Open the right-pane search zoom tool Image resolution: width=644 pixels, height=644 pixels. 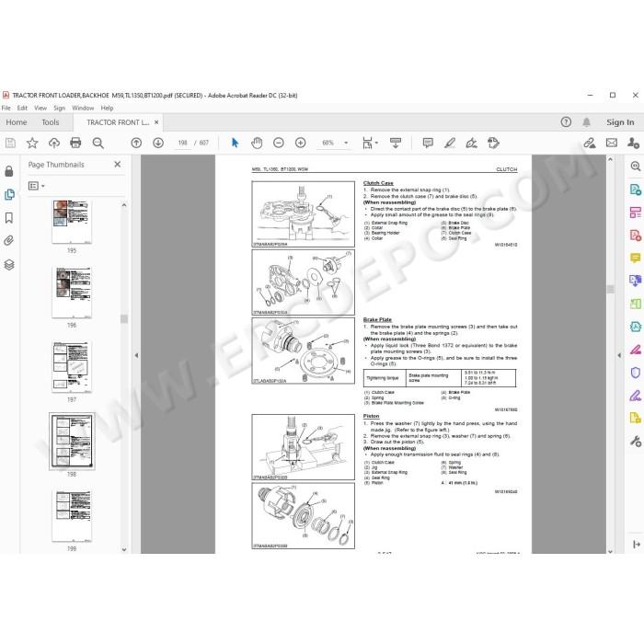(636, 166)
